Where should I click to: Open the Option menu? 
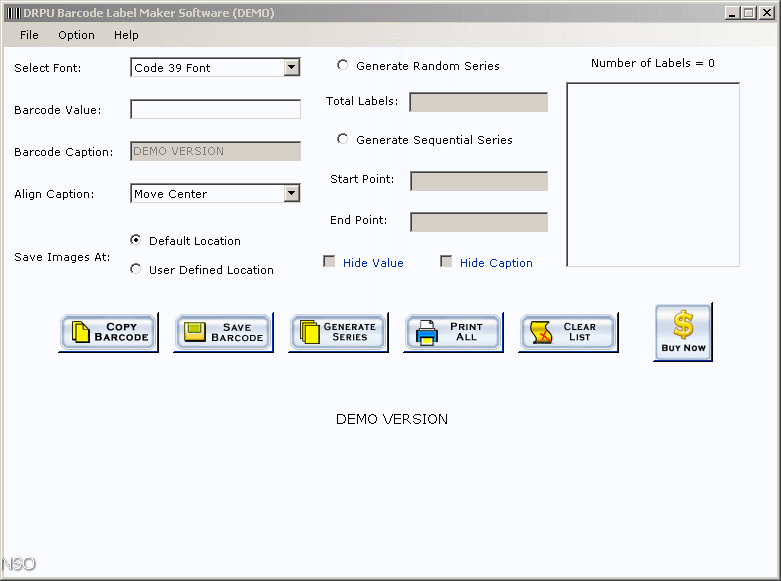click(x=76, y=35)
